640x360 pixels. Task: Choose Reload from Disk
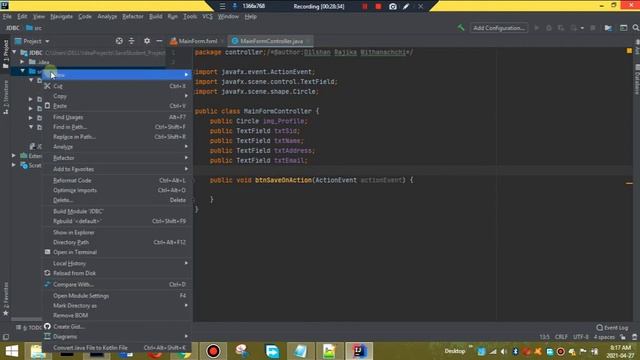tap(118, 273)
